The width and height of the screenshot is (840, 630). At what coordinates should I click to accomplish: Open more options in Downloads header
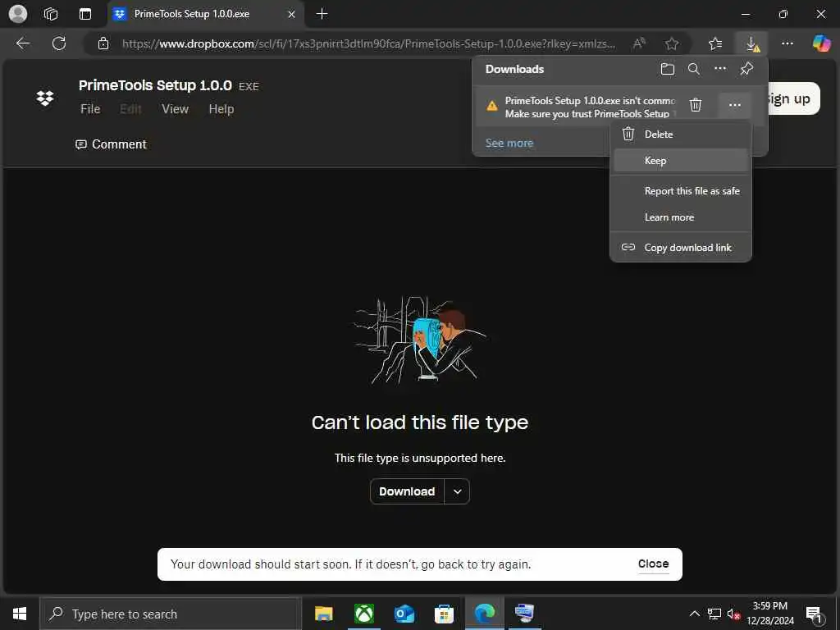pos(720,69)
